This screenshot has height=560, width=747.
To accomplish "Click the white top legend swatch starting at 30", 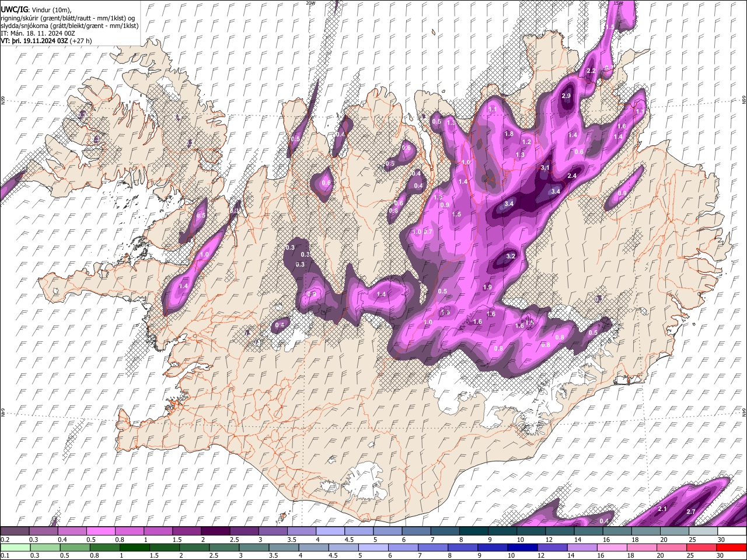I will coord(731,531).
